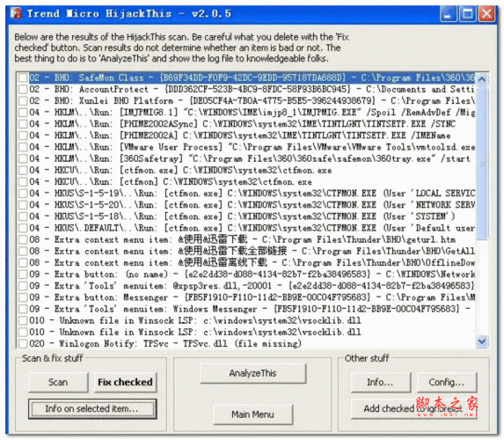
Task: Close the HijackThis window
Action: [487, 14]
